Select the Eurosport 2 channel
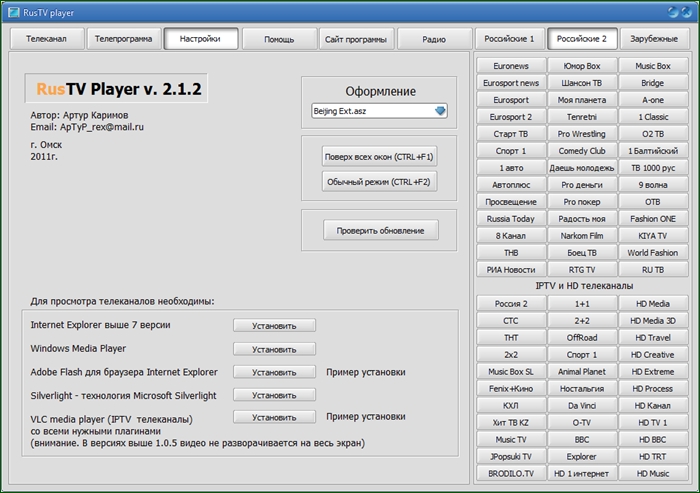This screenshot has height=493, width=700. [511, 117]
